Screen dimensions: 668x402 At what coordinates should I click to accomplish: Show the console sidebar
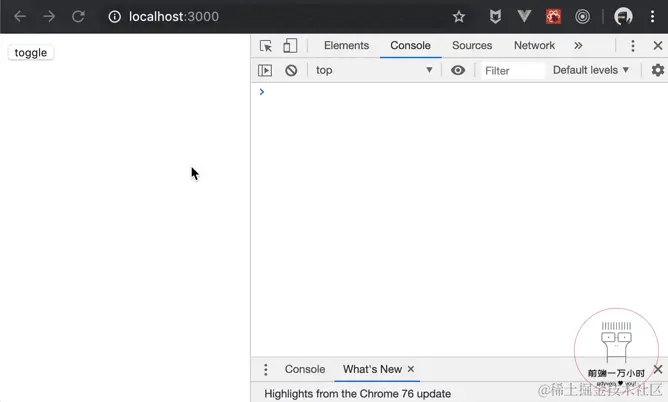coord(265,70)
